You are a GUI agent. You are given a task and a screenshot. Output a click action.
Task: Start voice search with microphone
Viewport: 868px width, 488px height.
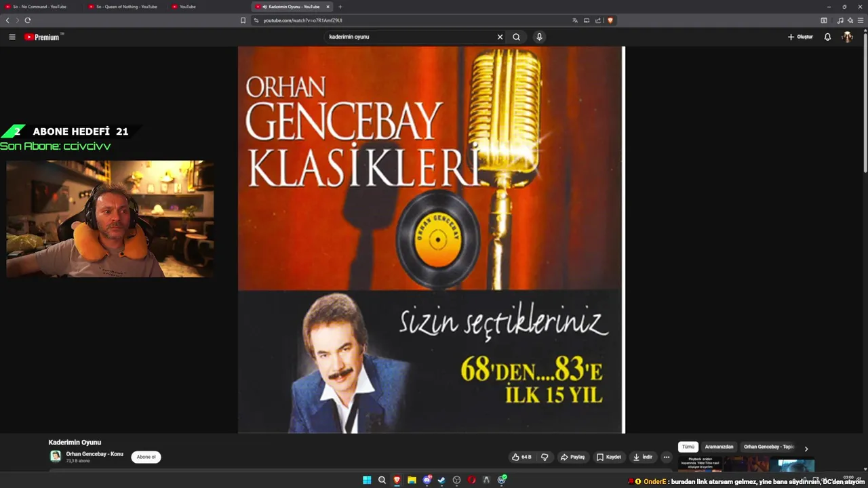(x=539, y=37)
